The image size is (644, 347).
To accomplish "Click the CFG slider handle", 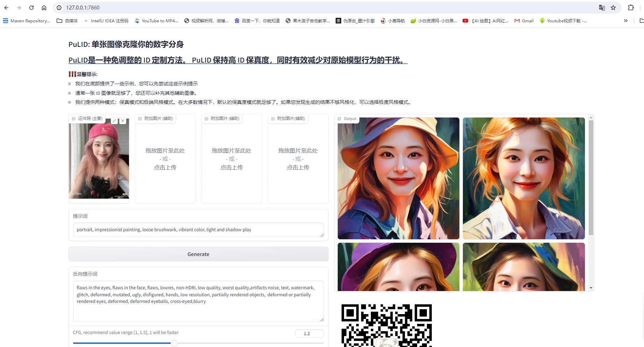I will tap(174, 343).
